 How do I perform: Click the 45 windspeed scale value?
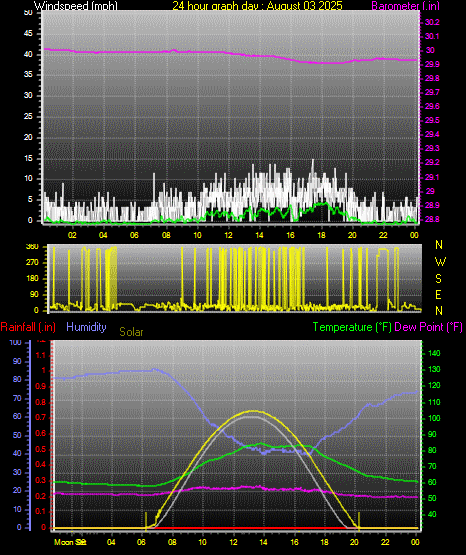point(28,34)
